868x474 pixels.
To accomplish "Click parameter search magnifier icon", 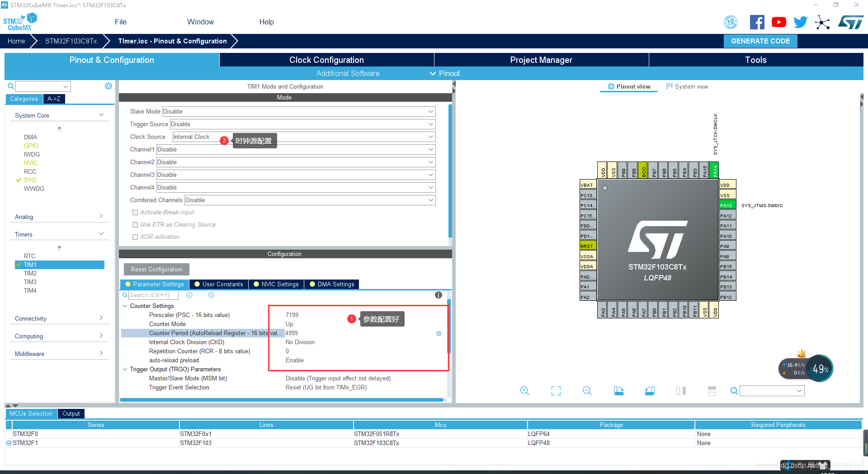I will tap(125, 295).
